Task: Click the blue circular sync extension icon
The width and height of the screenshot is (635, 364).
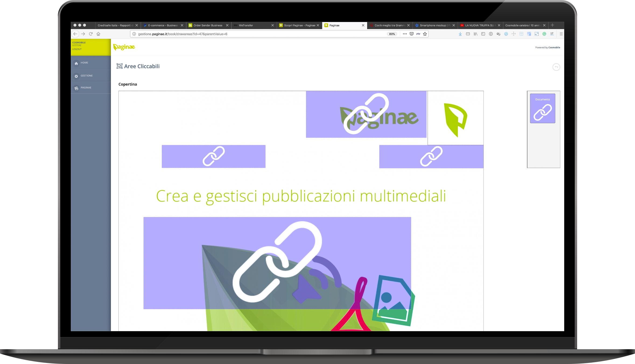Action: (x=506, y=34)
